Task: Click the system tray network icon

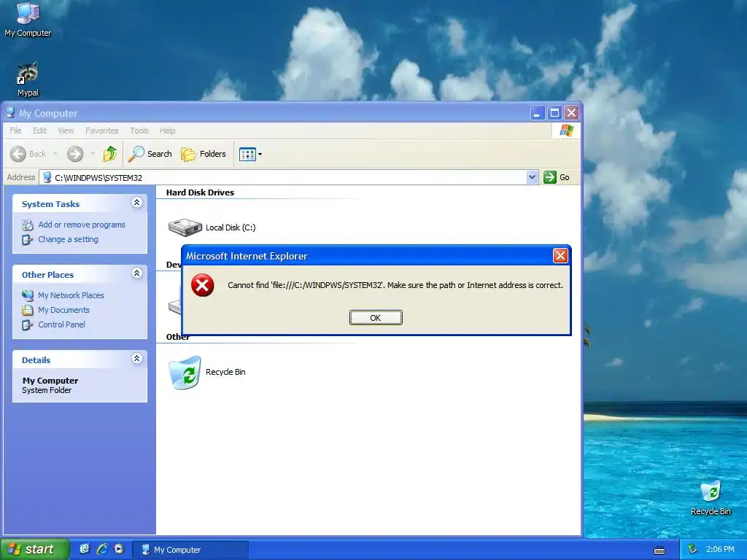Action: point(693,549)
